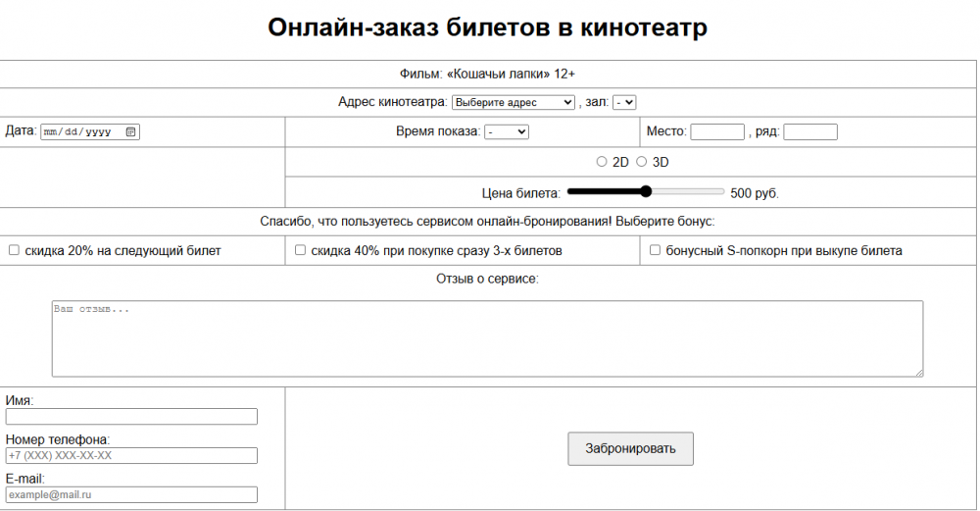Click the seat (Место) input field
This screenshot has width=980, height=511.
pos(717,132)
